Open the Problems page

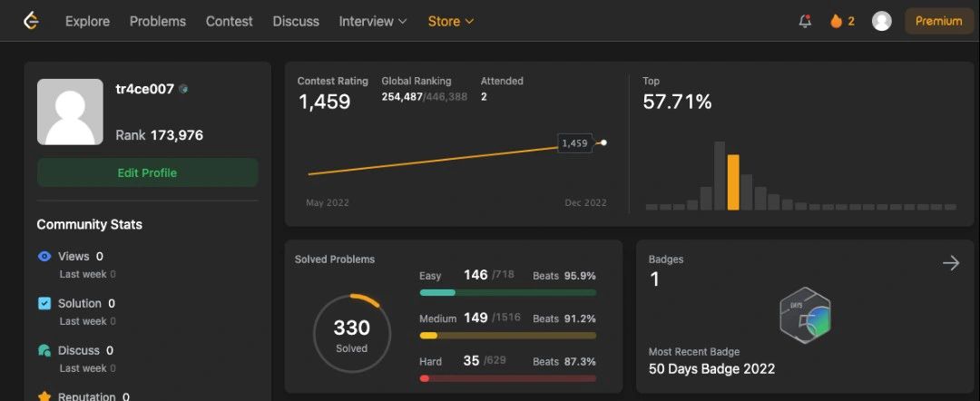tap(158, 21)
